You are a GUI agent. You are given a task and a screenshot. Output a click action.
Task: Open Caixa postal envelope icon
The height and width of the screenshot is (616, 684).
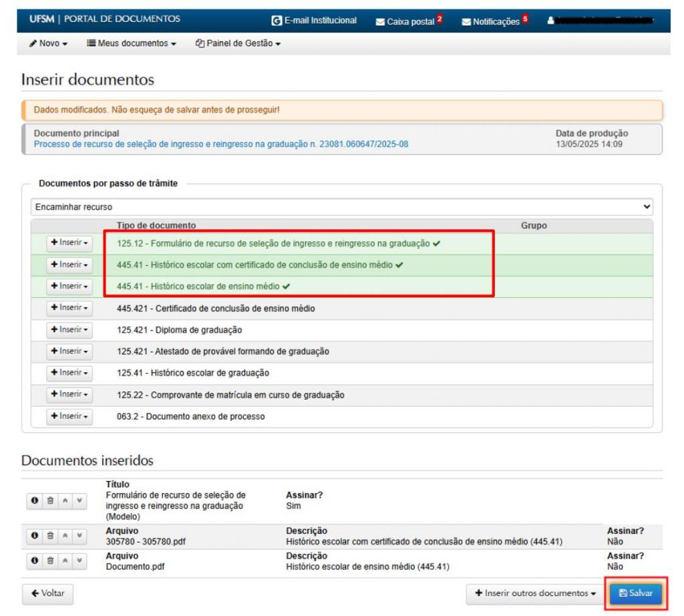(x=380, y=21)
